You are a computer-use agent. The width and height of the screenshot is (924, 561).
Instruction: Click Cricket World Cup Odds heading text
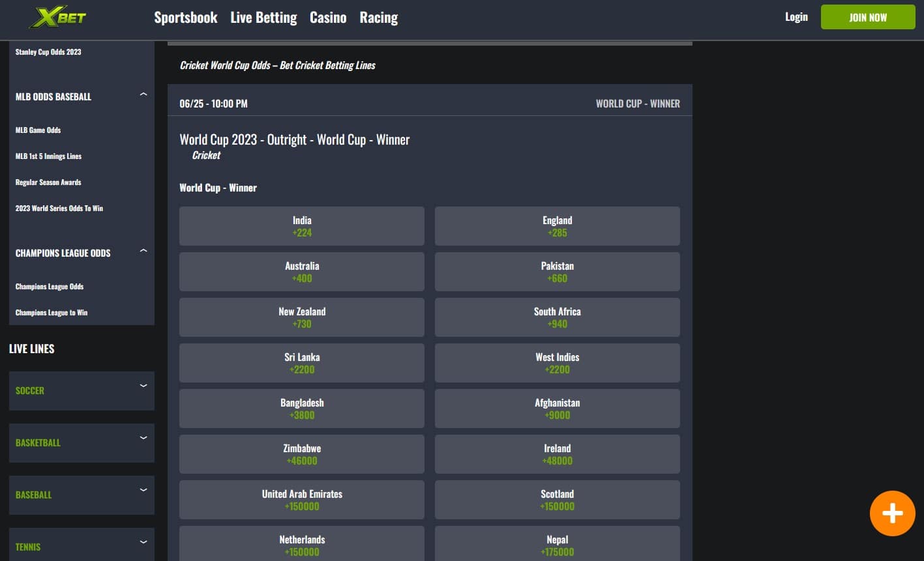pyautogui.click(x=277, y=65)
